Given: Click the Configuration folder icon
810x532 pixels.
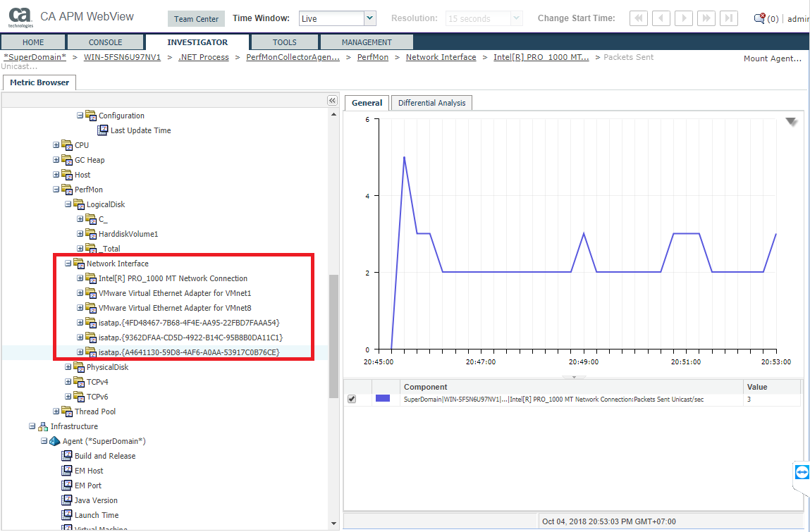Looking at the screenshot, I should [91, 116].
